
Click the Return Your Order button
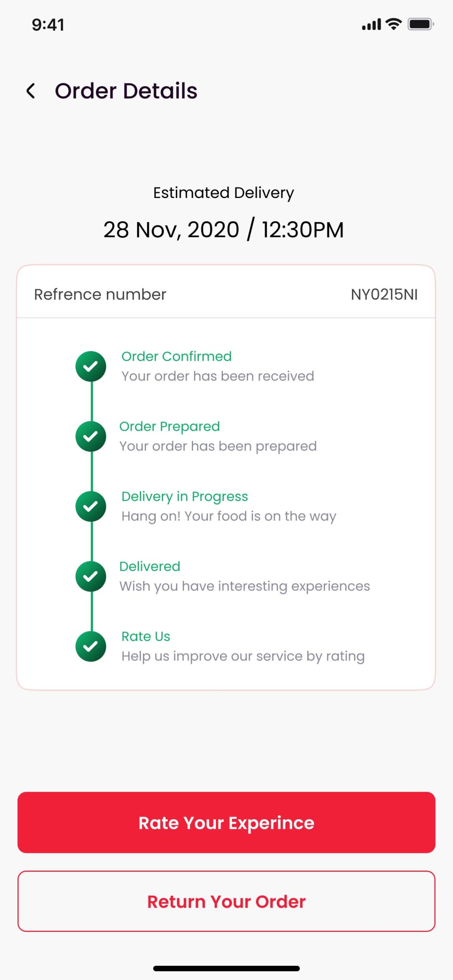click(226, 901)
